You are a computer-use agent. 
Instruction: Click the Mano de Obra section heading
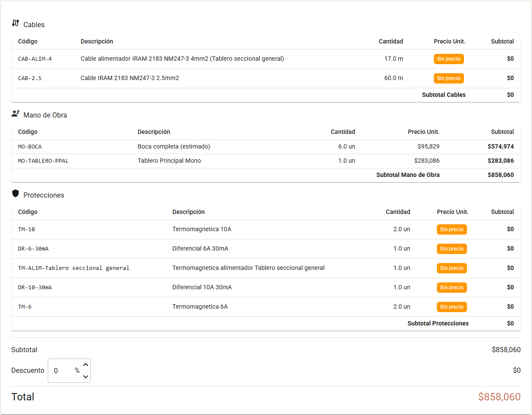(45, 115)
